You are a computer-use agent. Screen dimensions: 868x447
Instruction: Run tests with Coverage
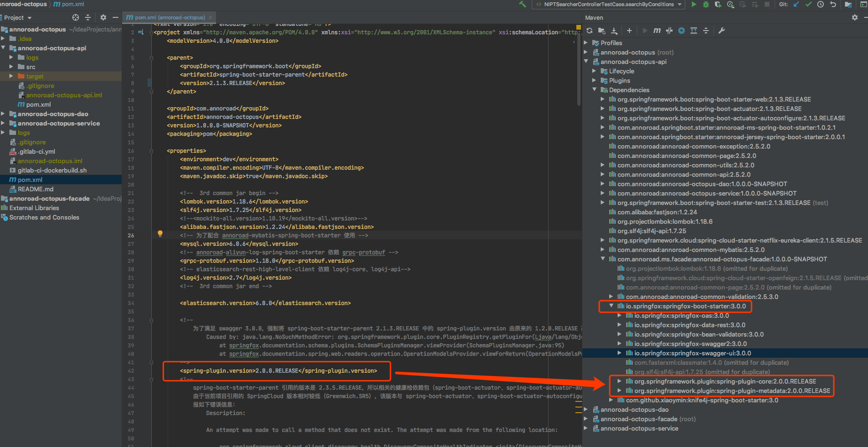(718, 5)
